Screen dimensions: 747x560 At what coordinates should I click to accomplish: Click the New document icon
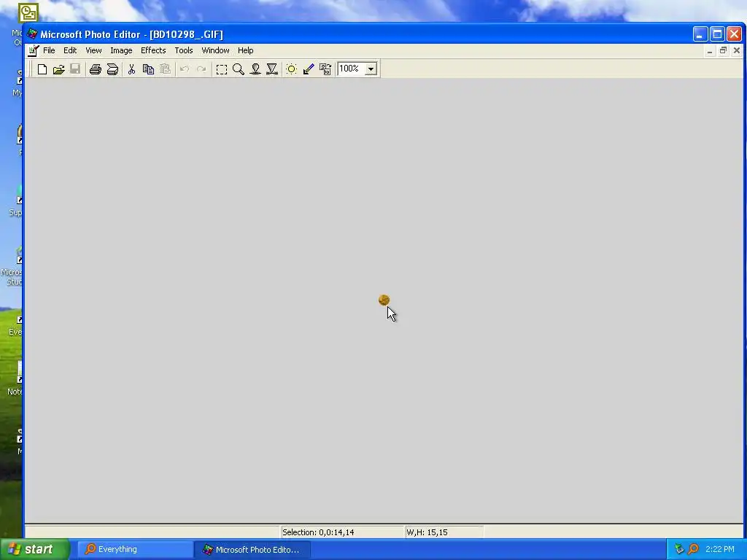tap(42, 69)
